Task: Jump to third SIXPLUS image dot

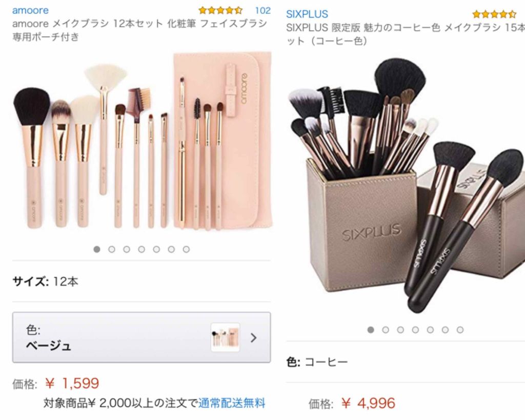Action: (x=400, y=330)
